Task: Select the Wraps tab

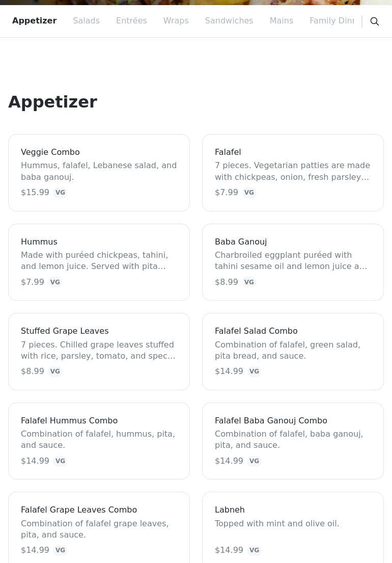Action: tap(176, 21)
